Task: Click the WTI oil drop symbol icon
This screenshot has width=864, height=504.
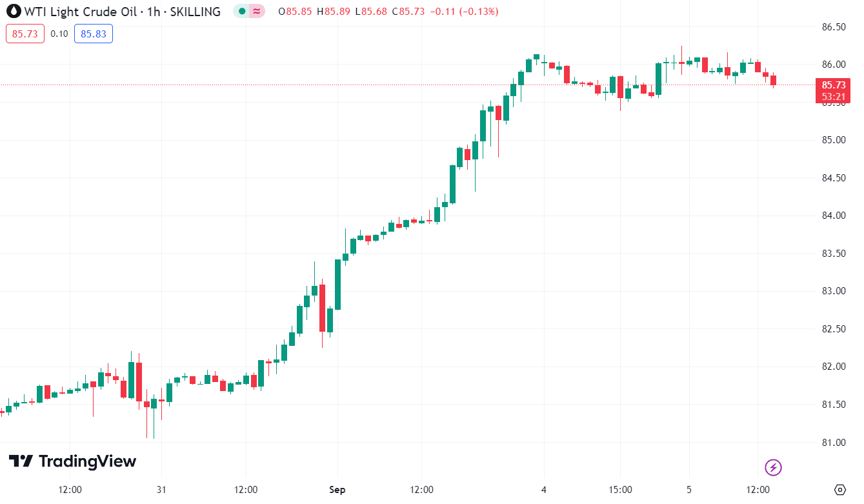Action: click(13, 11)
